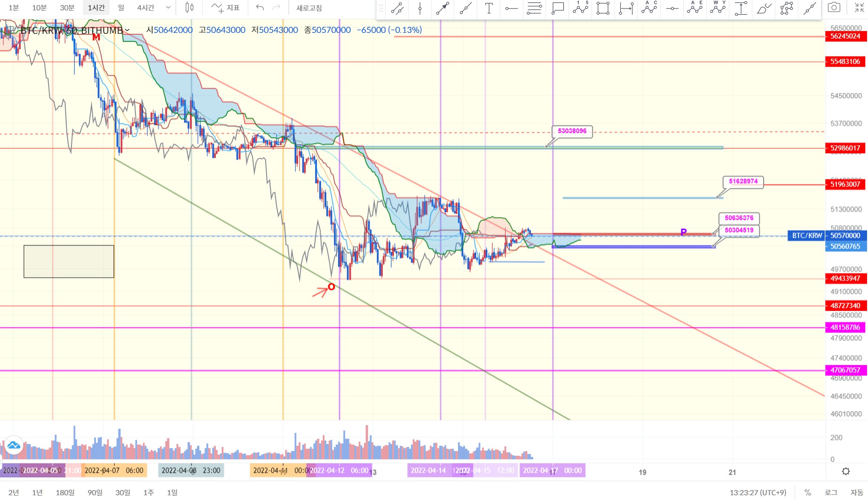Collapse the chart from fullscreen
This screenshot has height=499, width=868.
click(859, 8)
